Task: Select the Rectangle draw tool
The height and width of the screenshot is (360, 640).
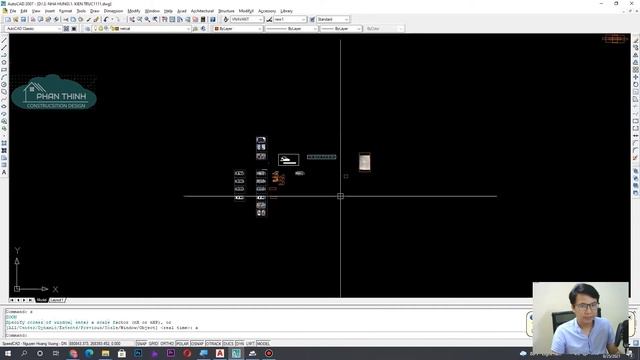Action: point(4,70)
